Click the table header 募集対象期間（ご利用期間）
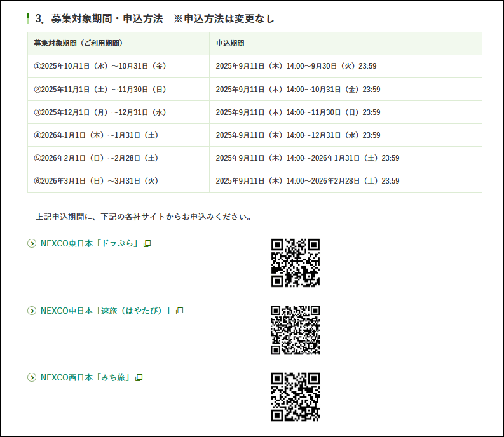Viewport: 504px width, 437px height. pos(118,43)
